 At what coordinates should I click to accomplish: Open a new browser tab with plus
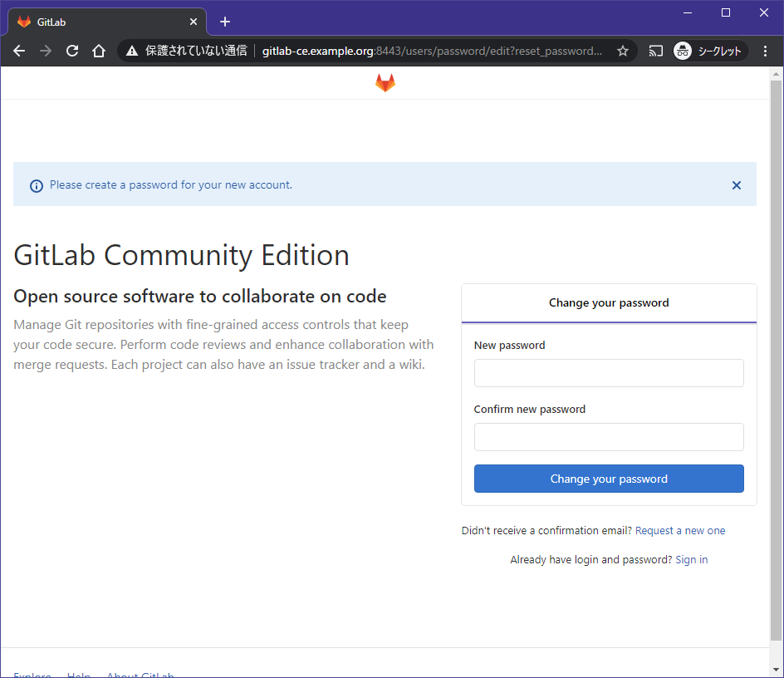[x=225, y=22]
